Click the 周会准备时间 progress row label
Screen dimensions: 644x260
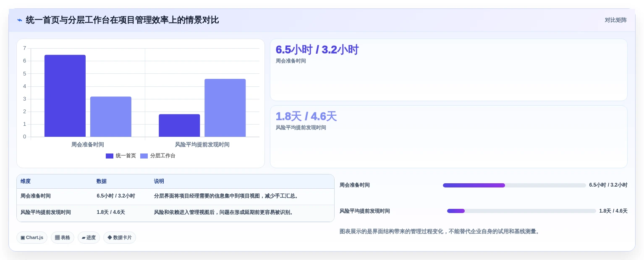tap(355, 185)
